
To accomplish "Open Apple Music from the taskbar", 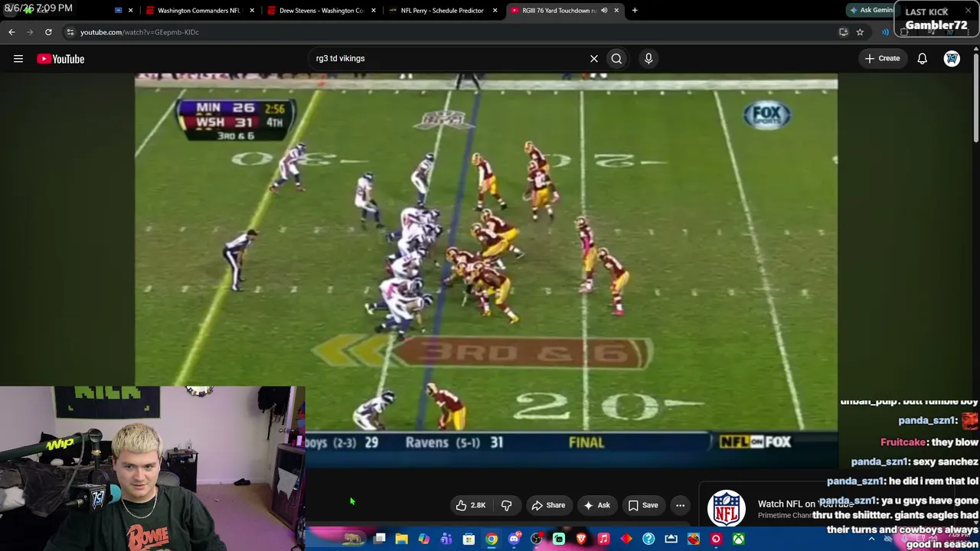I will (603, 540).
